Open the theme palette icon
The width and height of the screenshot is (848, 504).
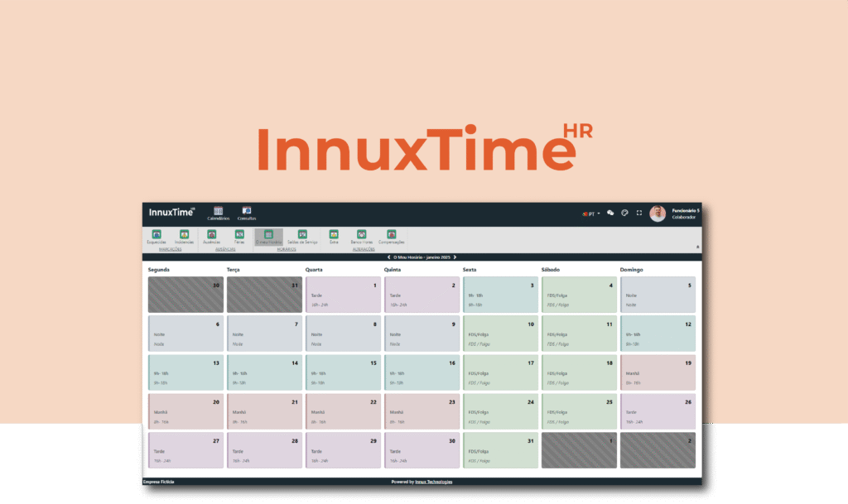624,214
